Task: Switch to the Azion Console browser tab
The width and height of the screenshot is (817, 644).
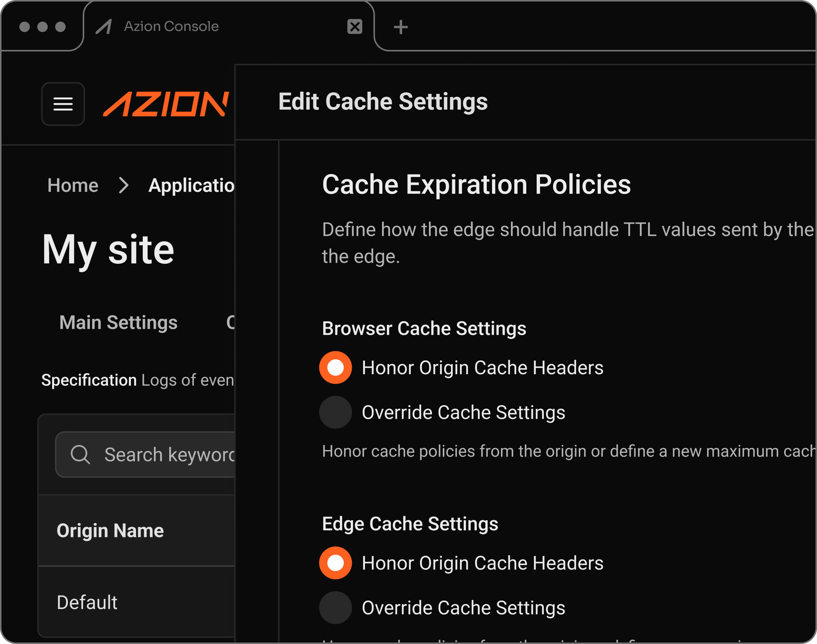Action: pyautogui.click(x=171, y=27)
